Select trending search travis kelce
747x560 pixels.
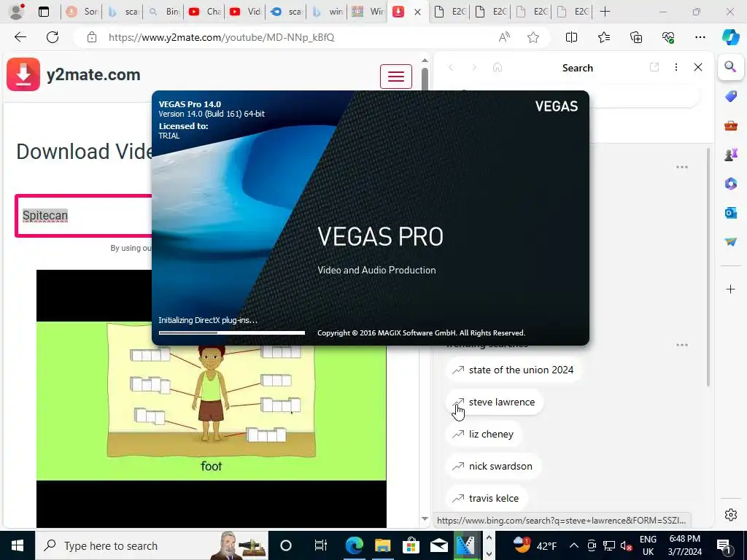click(487, 498)
